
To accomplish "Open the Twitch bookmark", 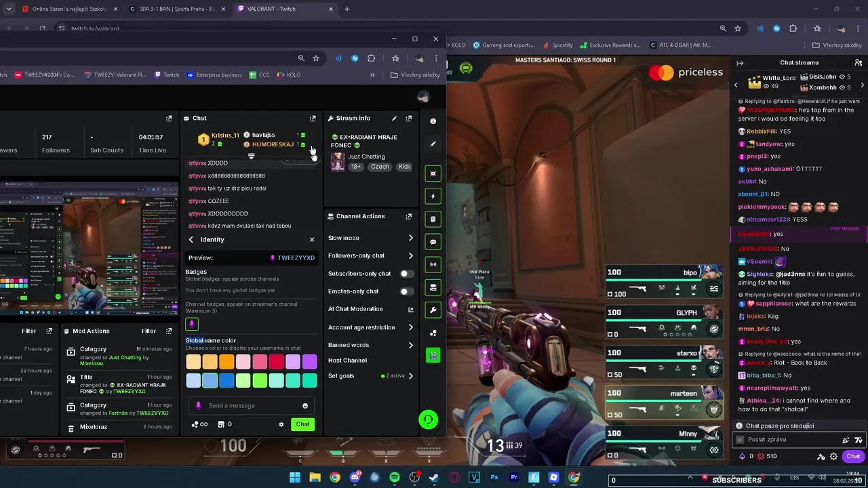I will point(167,75).
